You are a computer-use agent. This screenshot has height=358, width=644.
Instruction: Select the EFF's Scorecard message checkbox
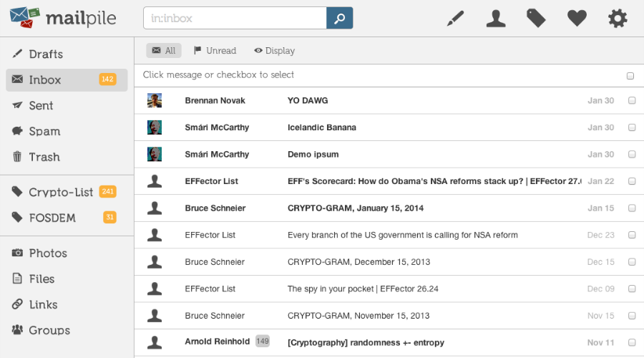click(632, 181)
